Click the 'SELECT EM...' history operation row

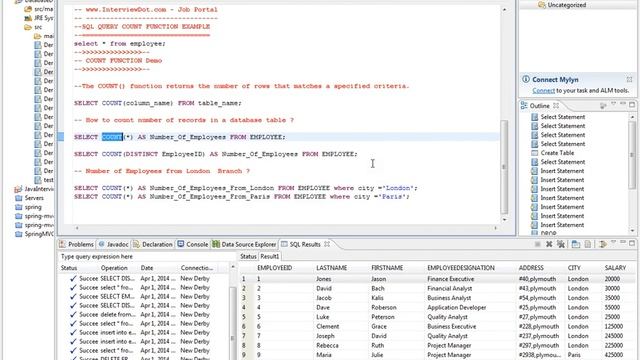tap(118, 296)
